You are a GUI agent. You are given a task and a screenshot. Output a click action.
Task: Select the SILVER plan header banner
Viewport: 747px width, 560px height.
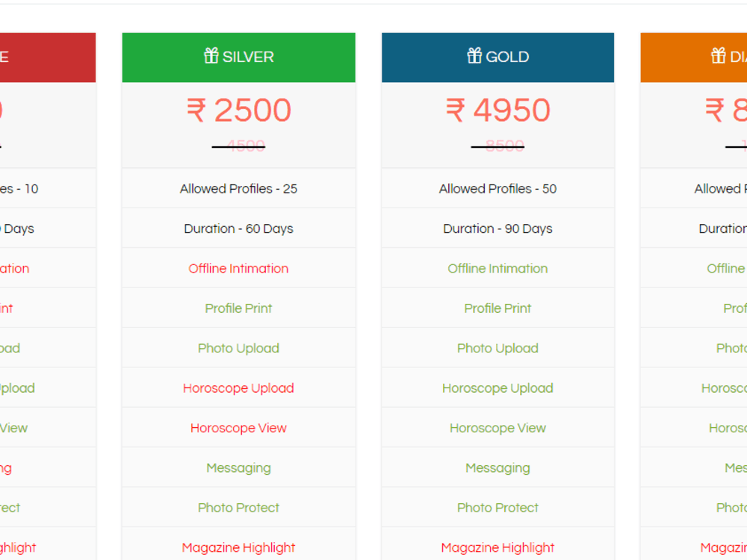coord(238,57)
